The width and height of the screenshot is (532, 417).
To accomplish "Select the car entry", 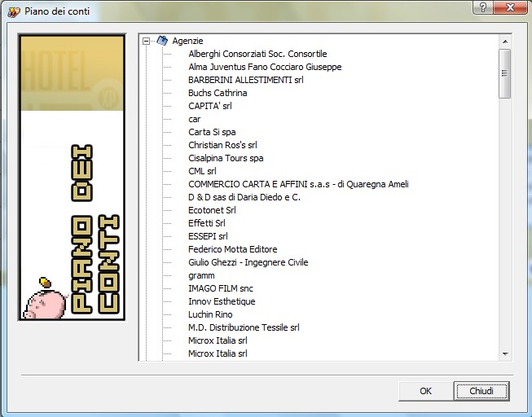I will [x=195, y=119].
